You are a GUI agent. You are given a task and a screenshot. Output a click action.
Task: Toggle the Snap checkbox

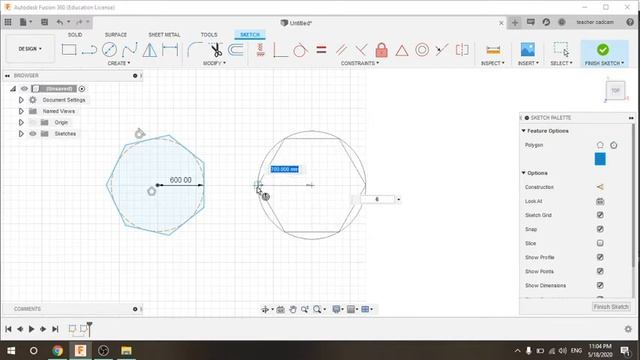pyautogui.click(x=600, y=229)
